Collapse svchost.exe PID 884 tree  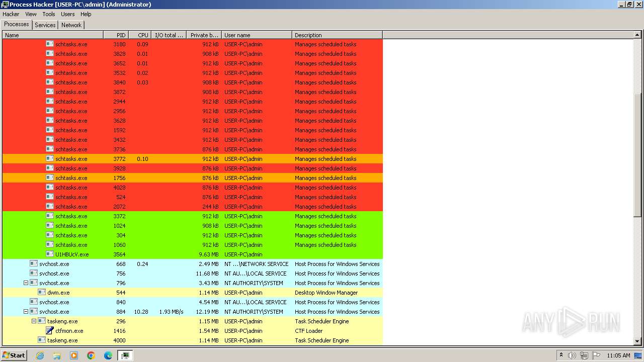coord(26,312)
